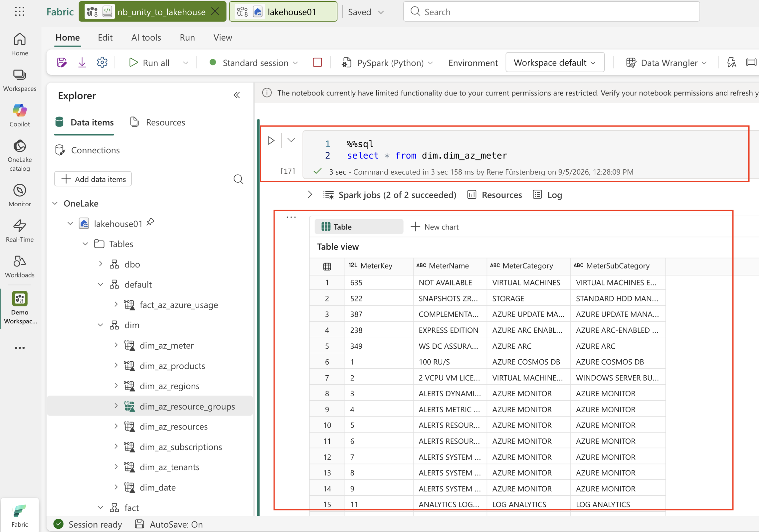Viewport: 759px width, 532px height.
Task: Pin icon next to lakehouse01
Action: pyautogui.click(x=151, y=222)
